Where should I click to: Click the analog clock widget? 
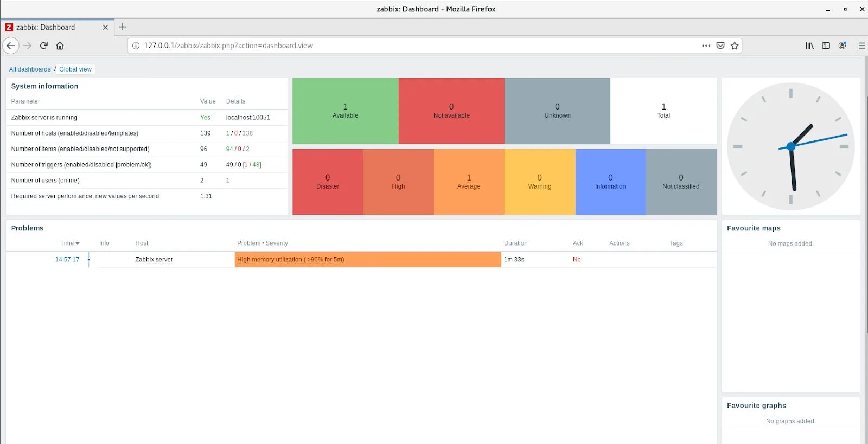[x=791, y=146]
